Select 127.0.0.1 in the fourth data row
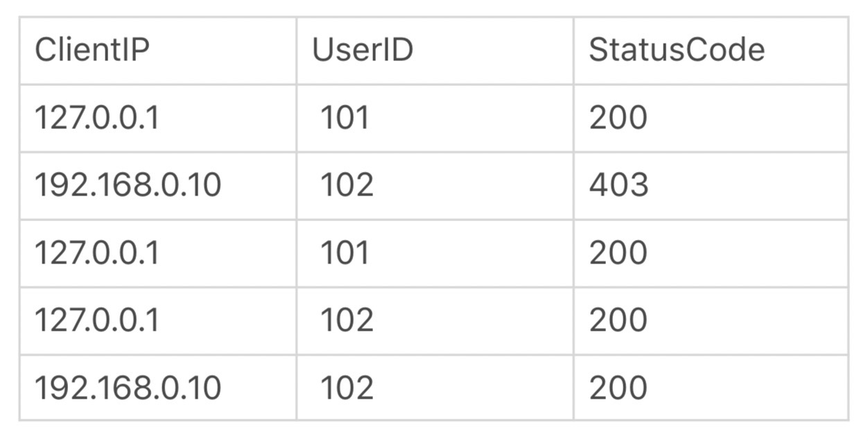The image size is (868, 441). point(96,320)
